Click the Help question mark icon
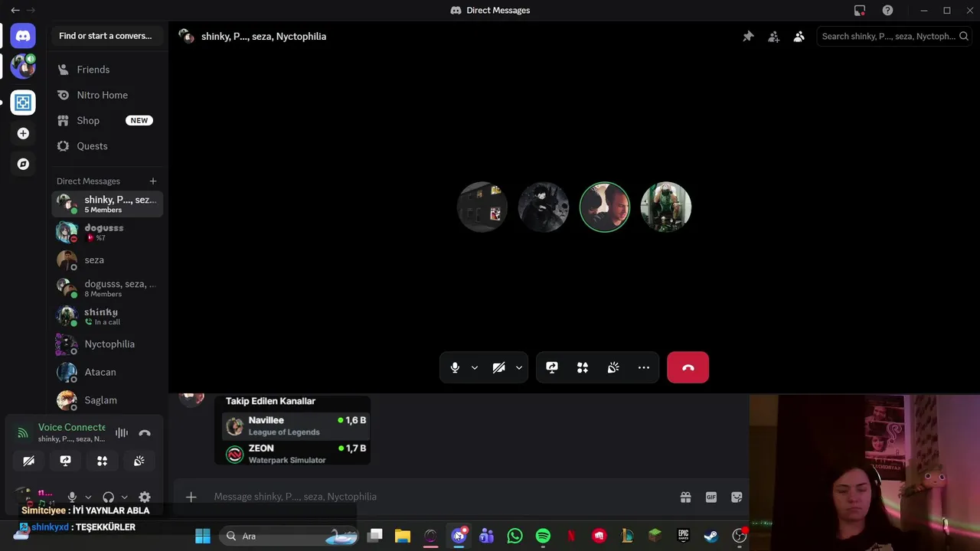 coord(887,10)
